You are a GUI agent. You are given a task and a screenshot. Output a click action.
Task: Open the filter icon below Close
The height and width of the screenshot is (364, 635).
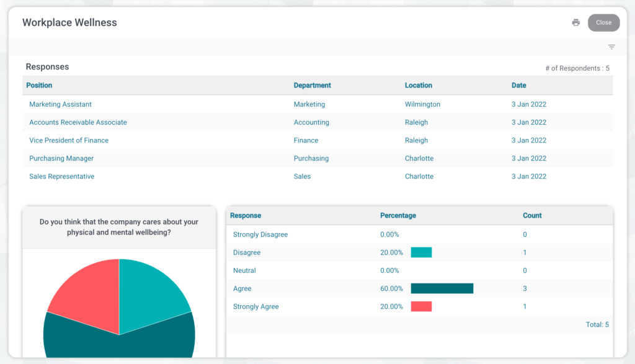[611, 47]
